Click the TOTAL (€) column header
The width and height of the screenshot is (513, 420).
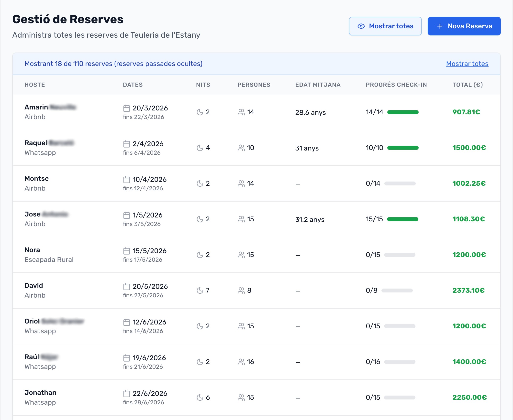click(x=467, y=85)
